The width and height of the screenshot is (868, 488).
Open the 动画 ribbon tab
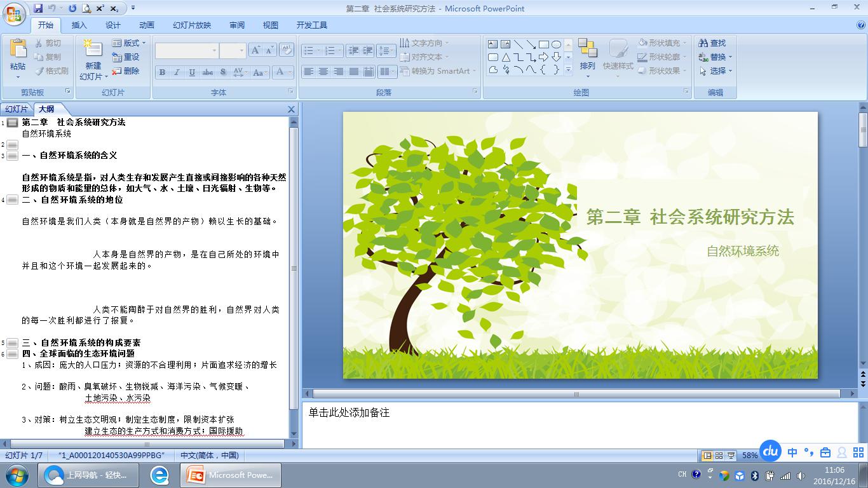coord(147,25)
